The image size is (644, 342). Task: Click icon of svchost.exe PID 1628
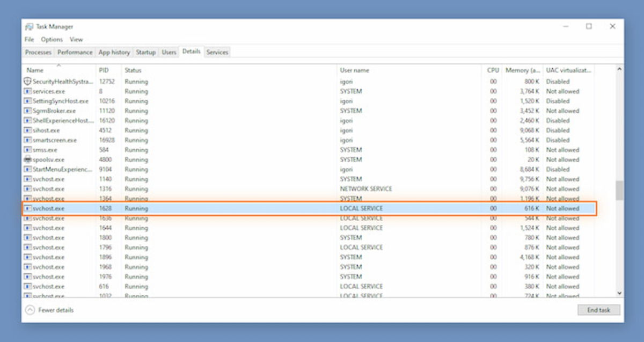[28, 208]
